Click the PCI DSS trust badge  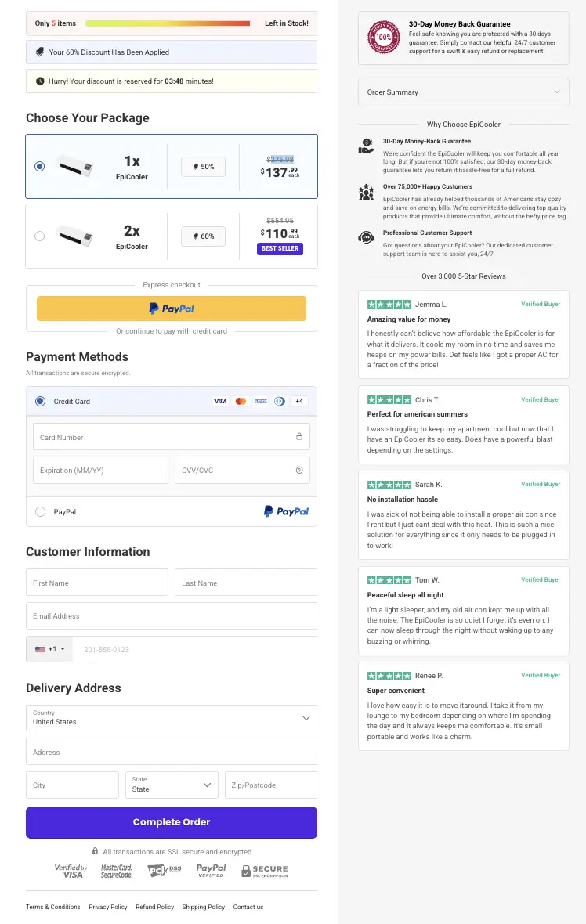[x=165, y=871]
